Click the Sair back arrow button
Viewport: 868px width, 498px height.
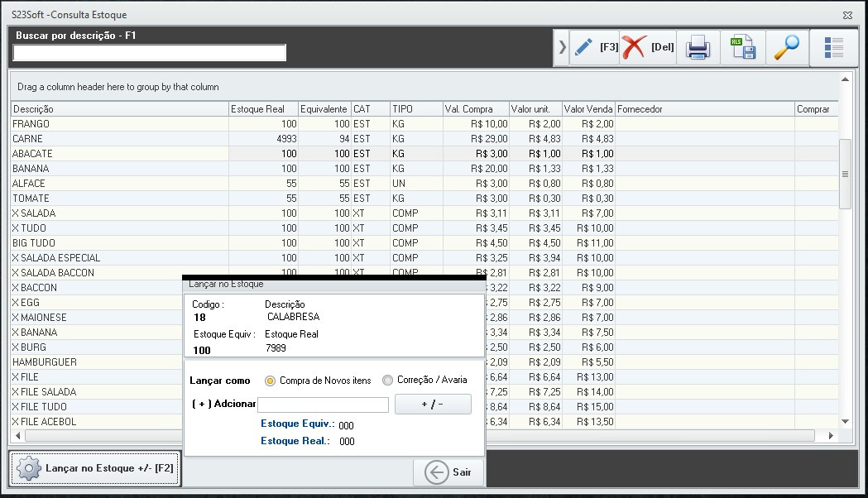tap(448, 472)
